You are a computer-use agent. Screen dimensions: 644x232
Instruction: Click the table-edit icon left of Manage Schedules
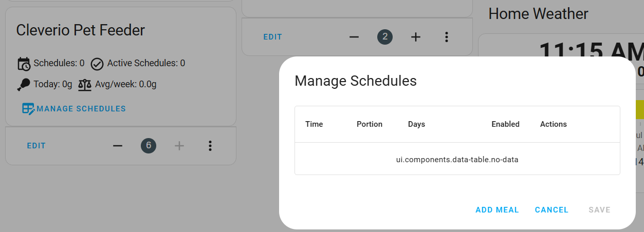point(28,109)
